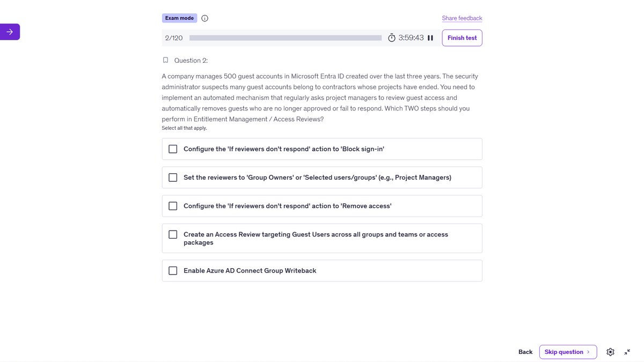The image size is (644, 362).
Task: Click the Exam mode badge
Action: tap(179, 18)
